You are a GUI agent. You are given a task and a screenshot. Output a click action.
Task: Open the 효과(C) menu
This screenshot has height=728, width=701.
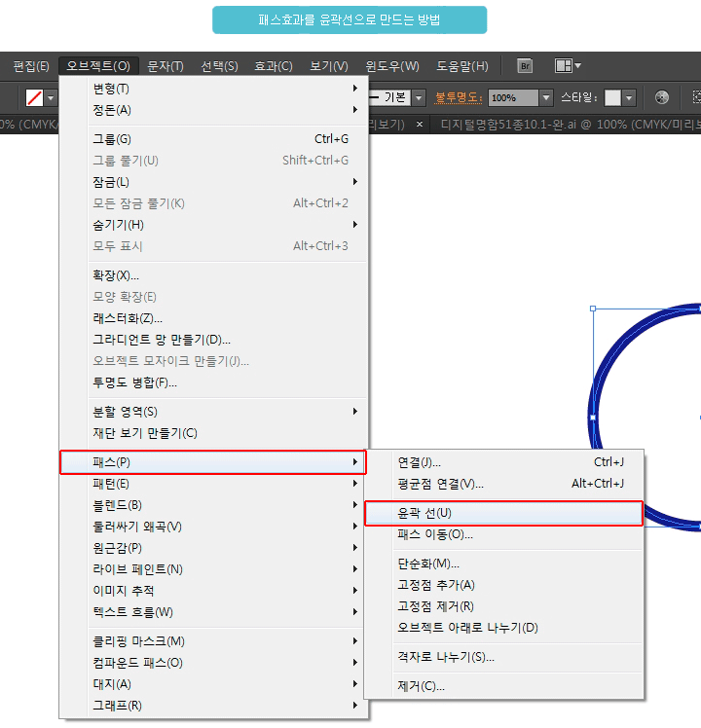tap(273, 66)
